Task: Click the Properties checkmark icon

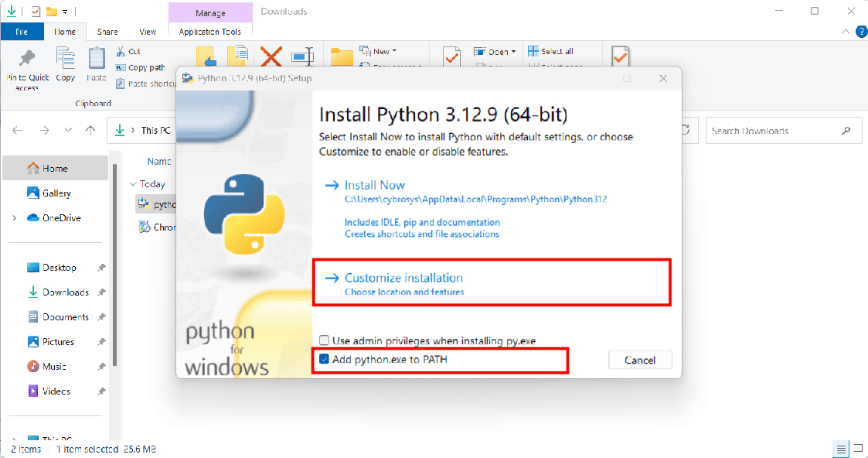Action: (x=451, y=56)
